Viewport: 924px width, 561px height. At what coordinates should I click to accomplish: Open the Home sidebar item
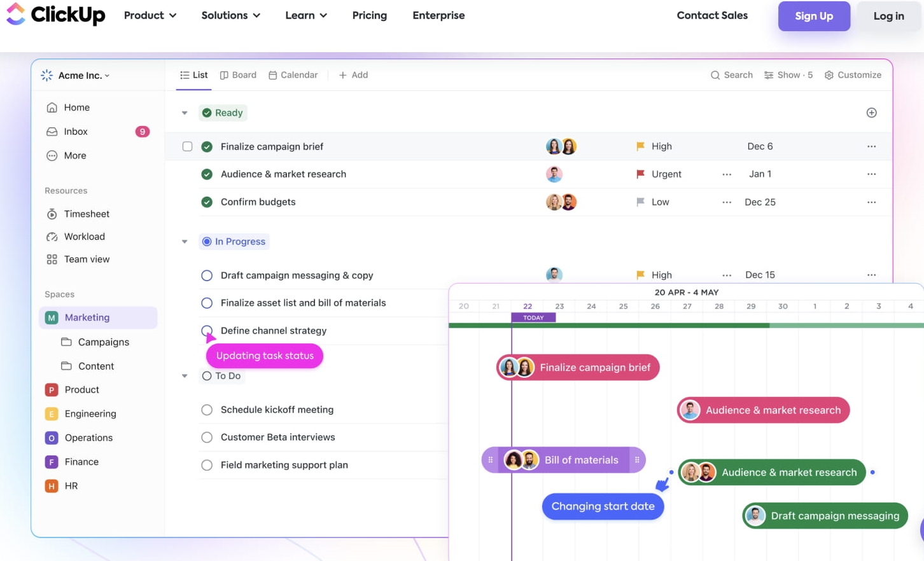pos(68,107)
